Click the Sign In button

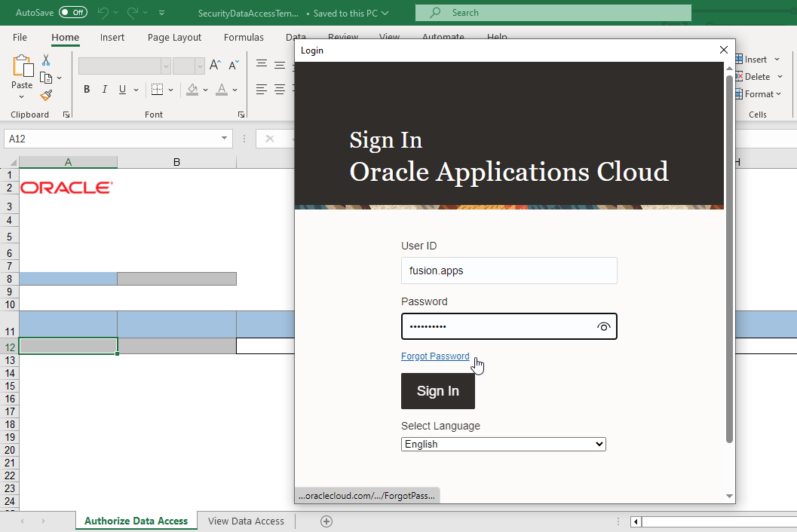[438, 391]
